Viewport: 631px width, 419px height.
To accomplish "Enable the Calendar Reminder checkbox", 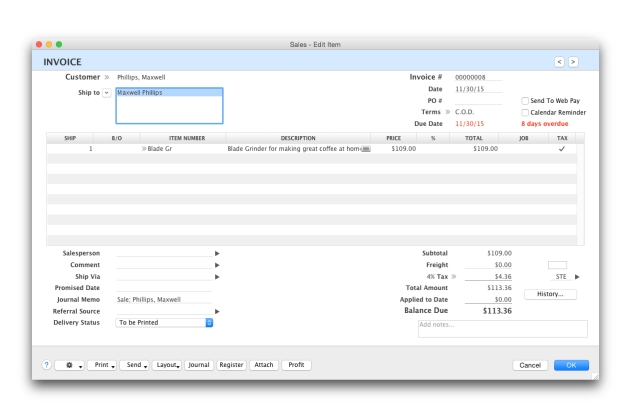I will (x=525, y=112).
